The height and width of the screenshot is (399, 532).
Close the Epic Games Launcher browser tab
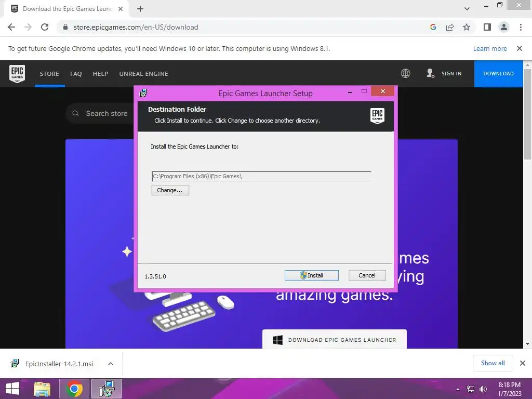click(121, 9)
